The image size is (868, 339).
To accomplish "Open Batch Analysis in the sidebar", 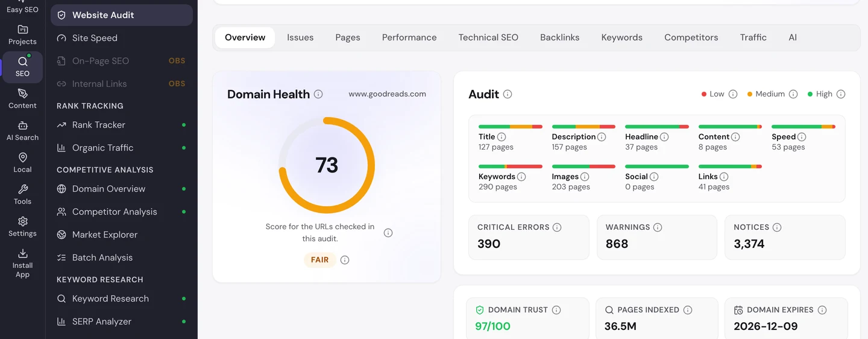I will click(x=122, y=258).
